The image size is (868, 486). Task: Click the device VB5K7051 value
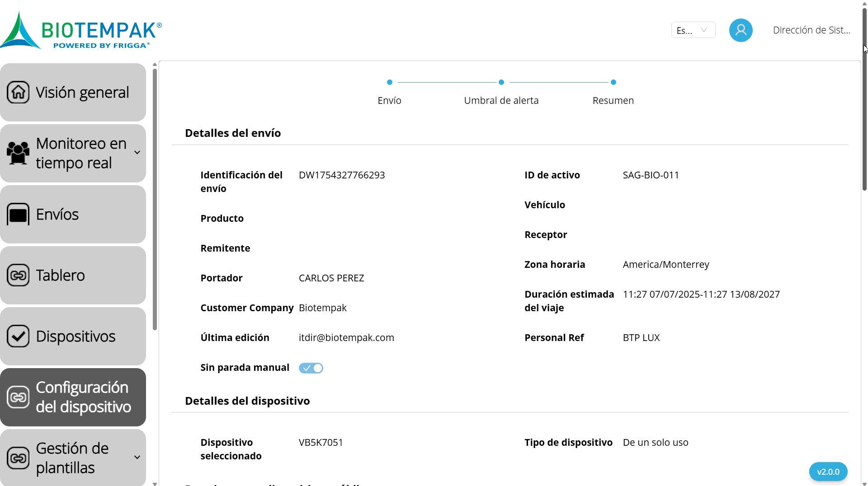tap(321, 443)
